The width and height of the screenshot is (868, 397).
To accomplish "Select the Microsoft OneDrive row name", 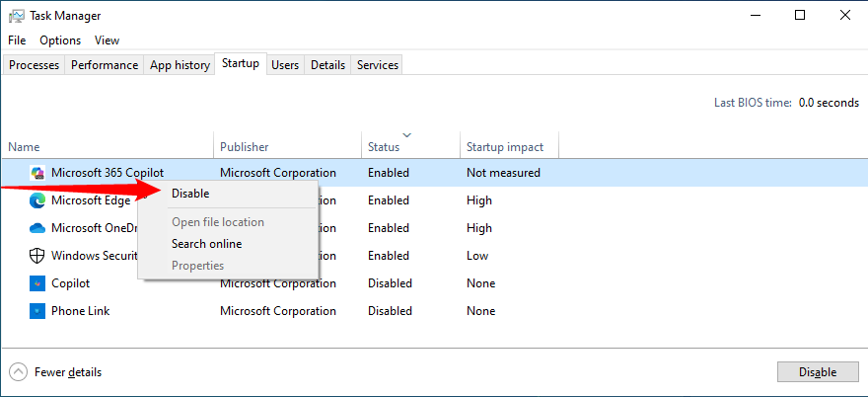I will pos(94,228).
